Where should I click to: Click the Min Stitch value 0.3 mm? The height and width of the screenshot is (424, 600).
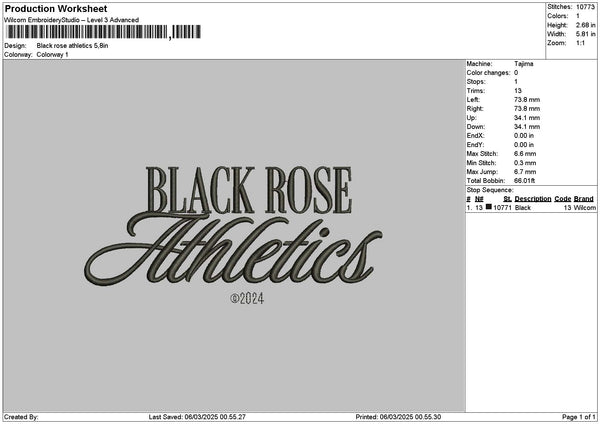click(x=525, y=163)
